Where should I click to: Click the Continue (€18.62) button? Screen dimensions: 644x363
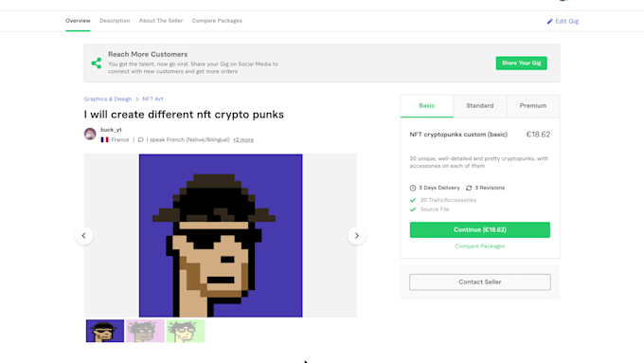click(480, 229)
